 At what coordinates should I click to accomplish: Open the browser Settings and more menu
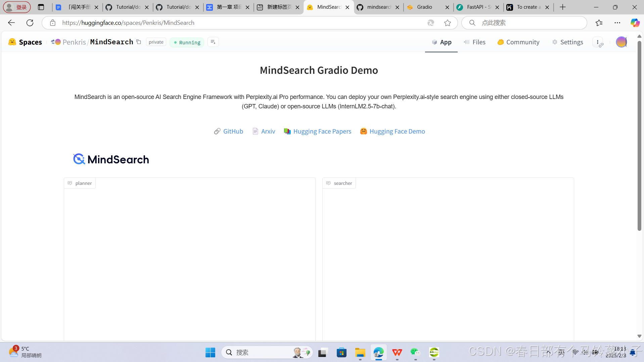pos(618,22)
